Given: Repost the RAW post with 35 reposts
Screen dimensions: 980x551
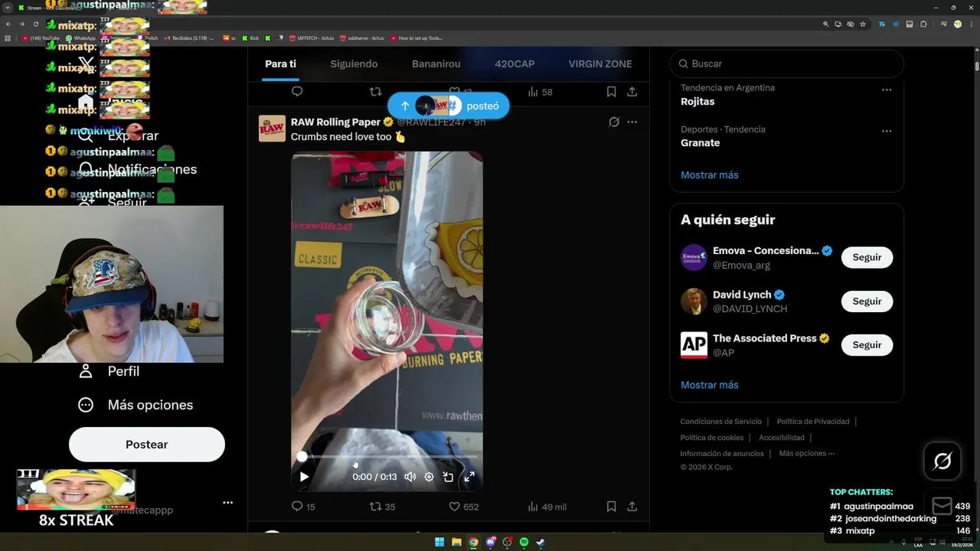Looking at the screenshot, I should [382, 507].
